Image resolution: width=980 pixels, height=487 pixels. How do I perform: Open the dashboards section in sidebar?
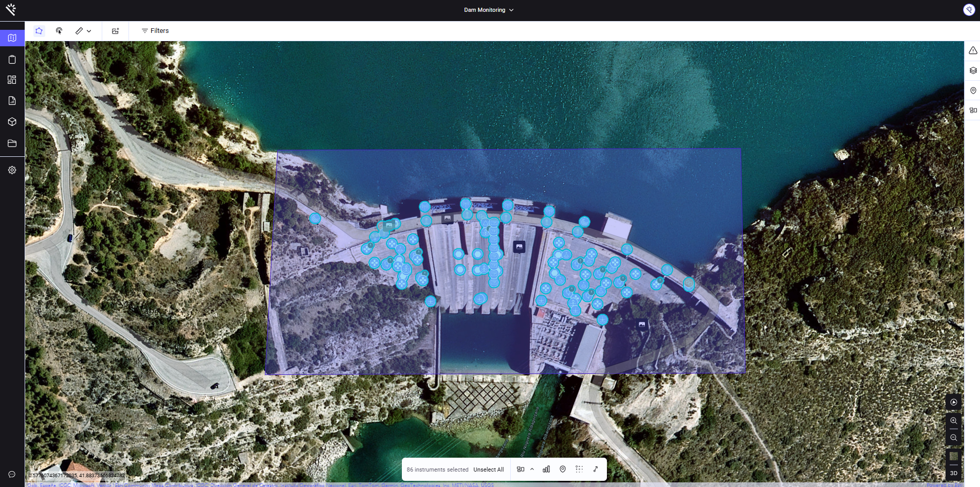point(12,80)
